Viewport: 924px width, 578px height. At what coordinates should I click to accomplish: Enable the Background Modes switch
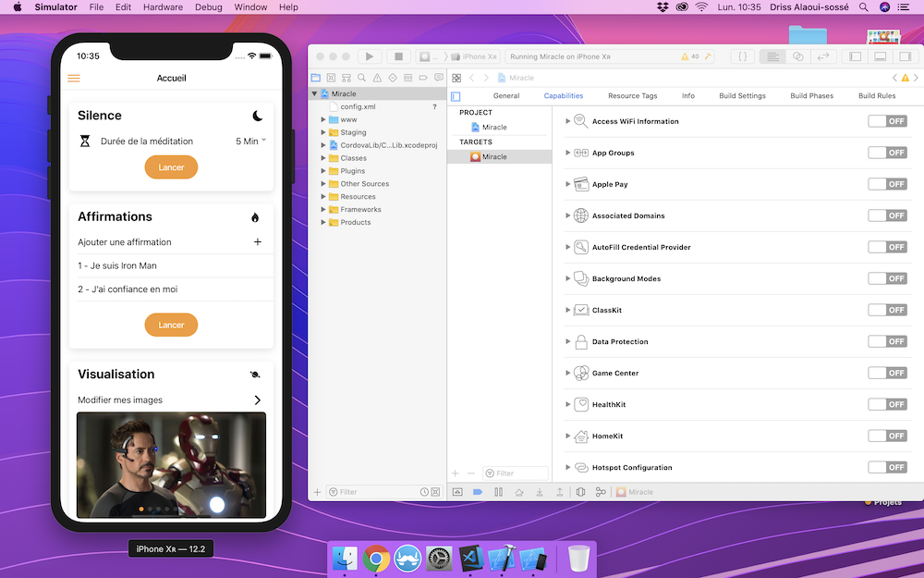coord(887,278)
